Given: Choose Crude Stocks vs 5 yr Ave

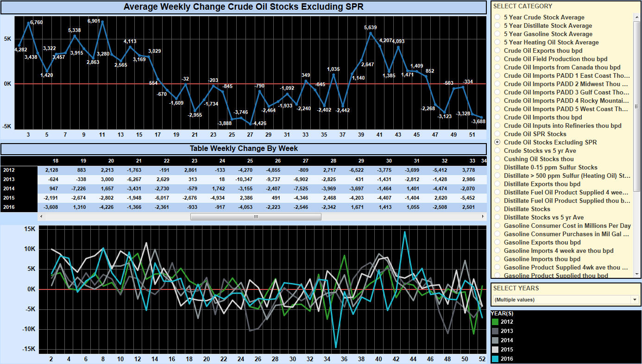Looking at the screenshot, I should pyautogui.click(x=497, y=151).
